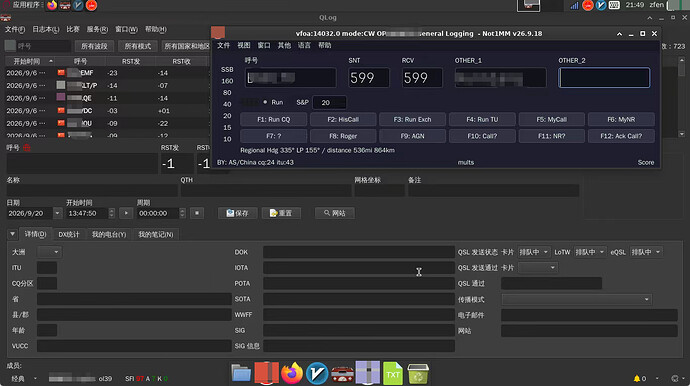
Task: Open the blue V launcher in the top panel
Action: [x=78, y=5]
